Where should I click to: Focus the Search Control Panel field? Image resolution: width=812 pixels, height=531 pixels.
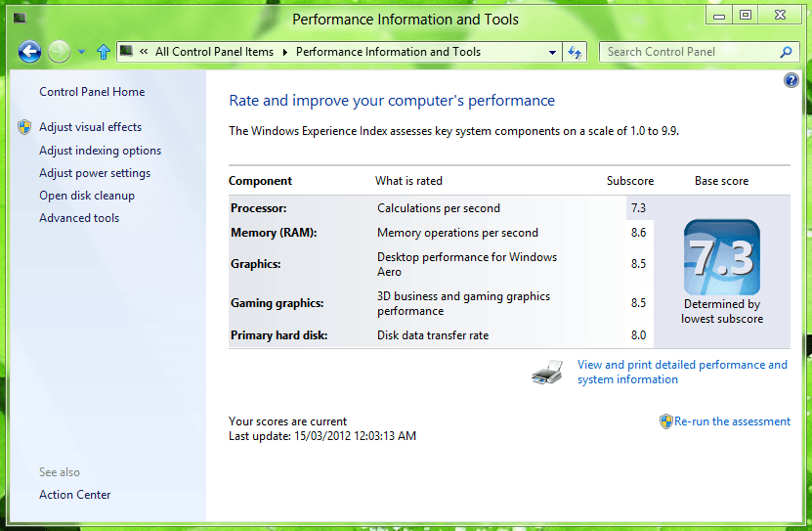click(x=699, y=52)
